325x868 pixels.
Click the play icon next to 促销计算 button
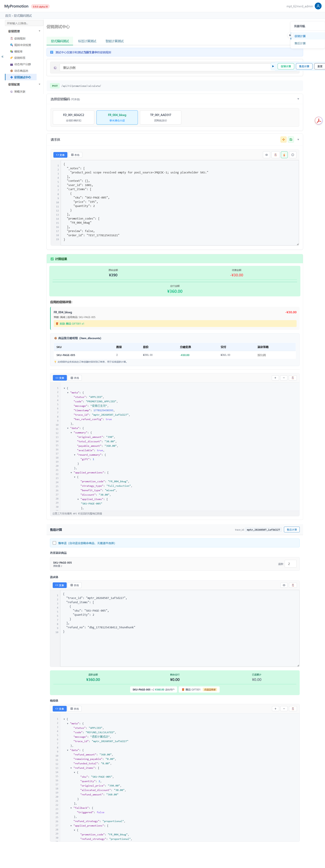pos(273,66)
